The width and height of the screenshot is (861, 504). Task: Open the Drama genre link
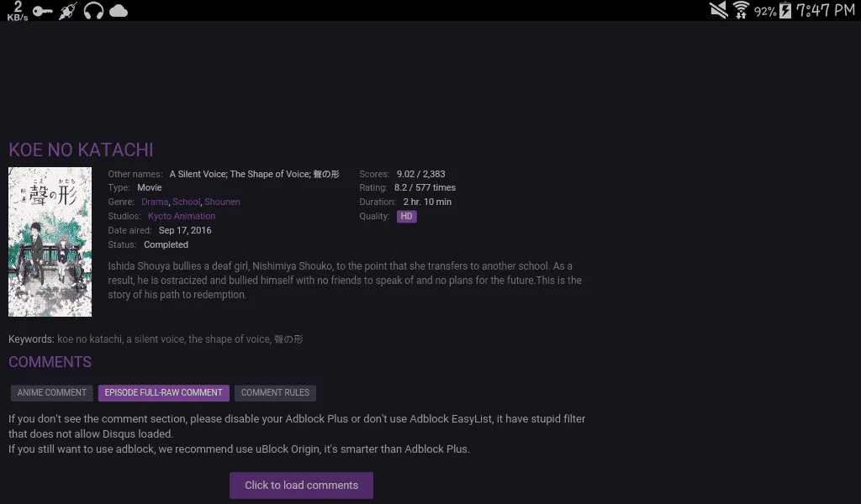pos(155,202)
